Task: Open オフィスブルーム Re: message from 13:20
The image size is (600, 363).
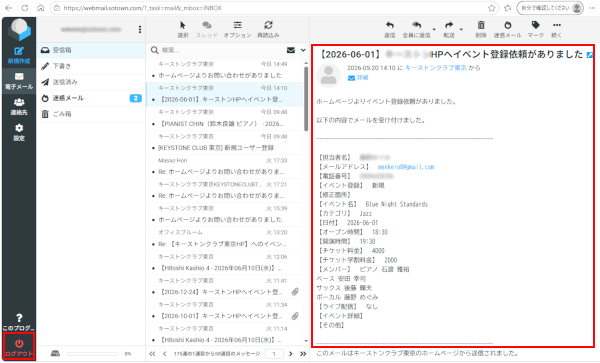Action: click(x=225, y=238)
